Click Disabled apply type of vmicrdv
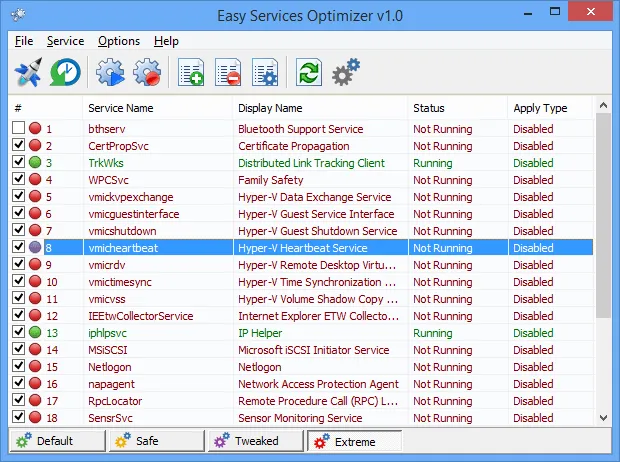The width and height of the screenshot is (620, 462). pos(533,265)
